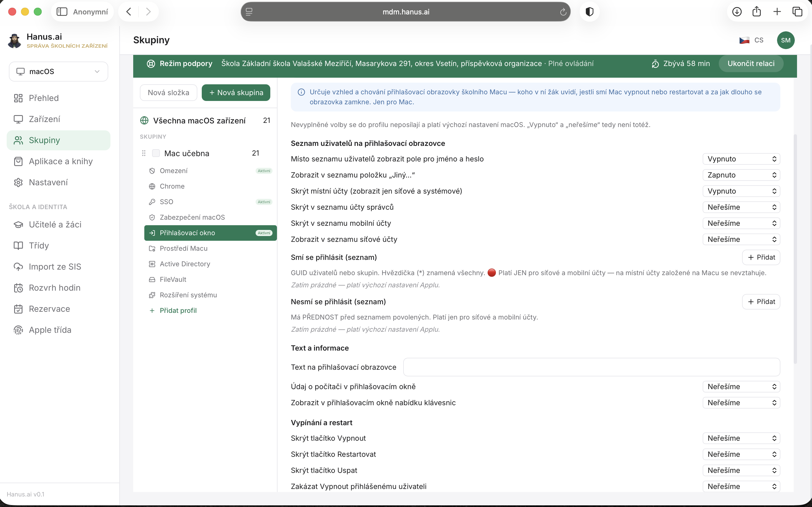Select Zabezpečení macOS profile

(x=210, y=217)
